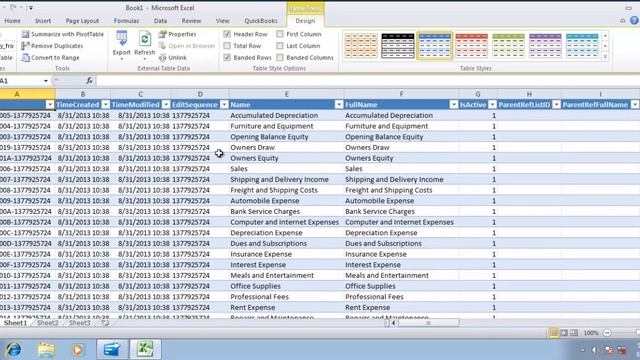Image resolution: width=640 pixels, height=360 pixels.
Task: Click Unlink table button
Action: point(173,58)
